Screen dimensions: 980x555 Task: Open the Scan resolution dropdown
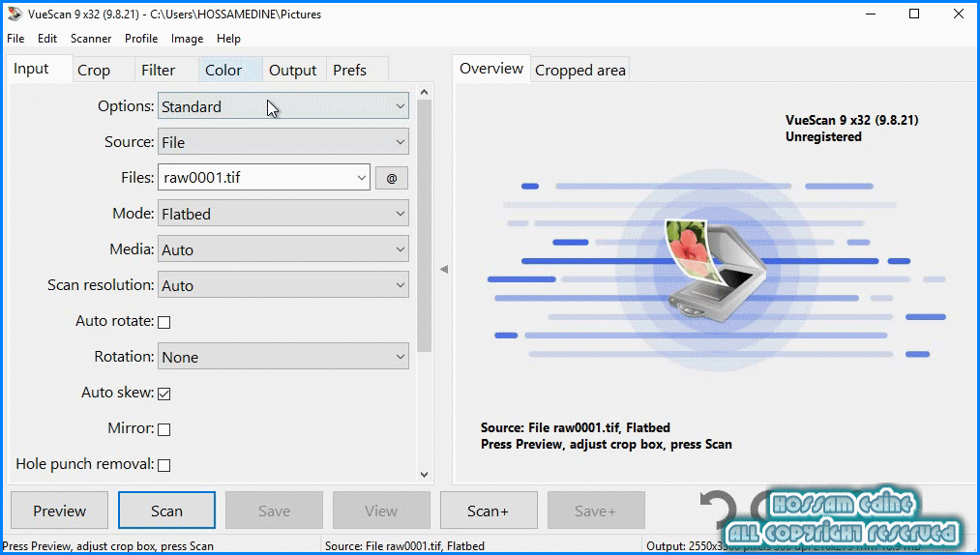click(x=283, y=285)
